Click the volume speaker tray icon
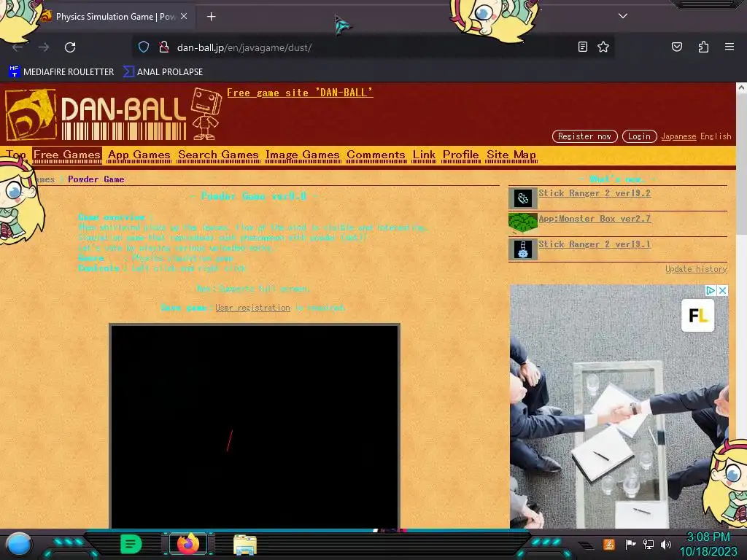 (x=666, y=544)
